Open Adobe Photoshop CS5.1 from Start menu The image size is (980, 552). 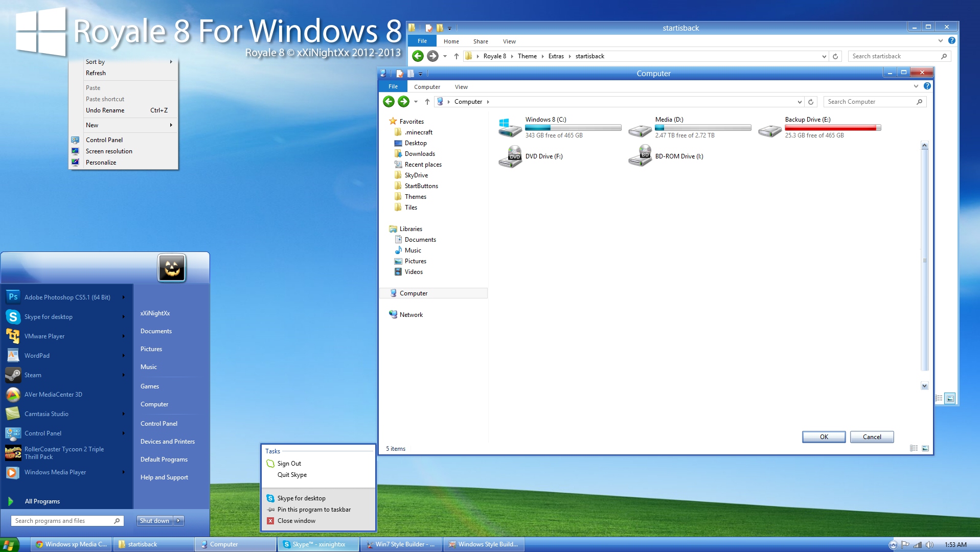66,297
